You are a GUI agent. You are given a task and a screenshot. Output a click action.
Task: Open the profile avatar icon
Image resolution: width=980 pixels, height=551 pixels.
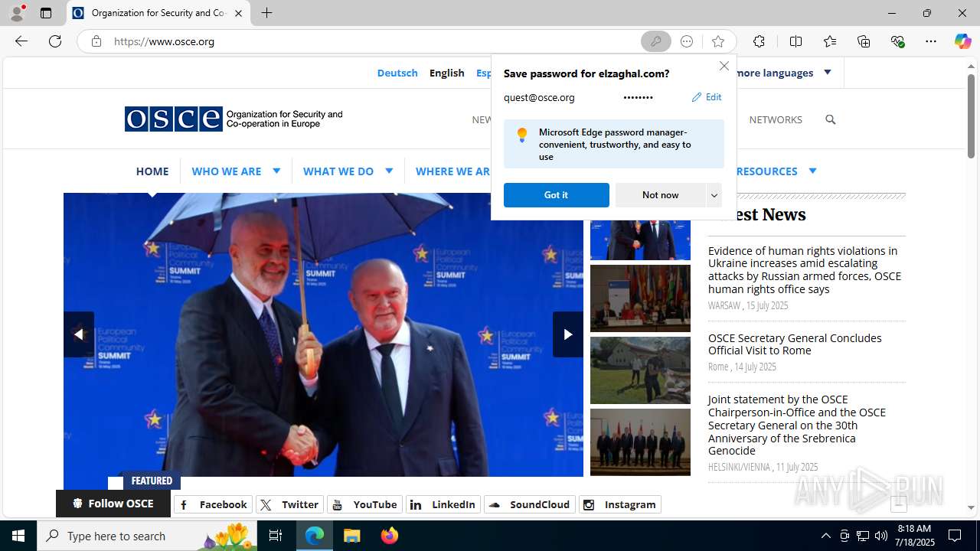pos(17,13)
